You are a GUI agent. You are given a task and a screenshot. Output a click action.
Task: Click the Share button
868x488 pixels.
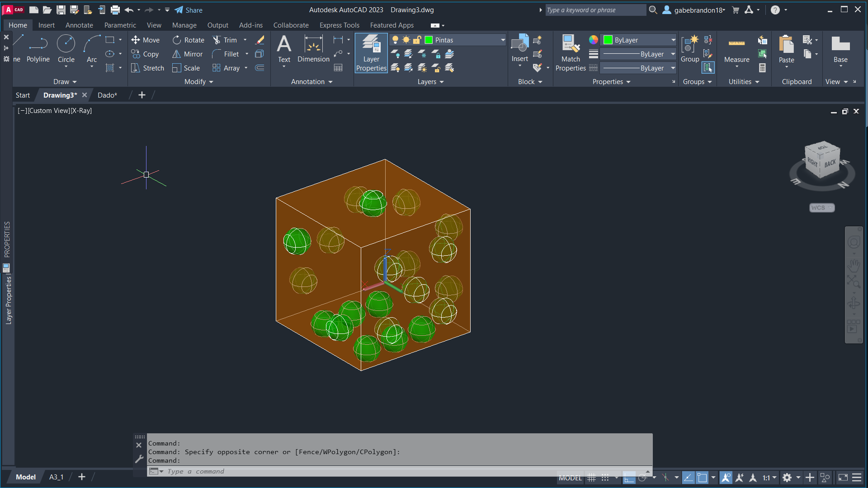tap(189, 10)
